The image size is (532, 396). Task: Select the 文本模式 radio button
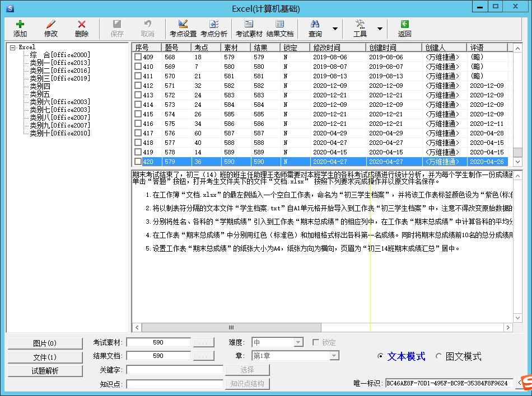380,356
